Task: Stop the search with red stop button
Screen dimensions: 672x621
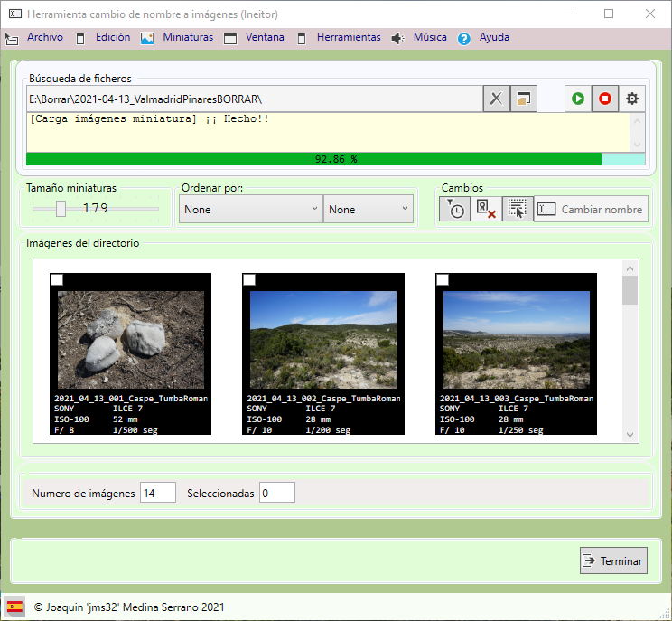Action: click(605, 99)
